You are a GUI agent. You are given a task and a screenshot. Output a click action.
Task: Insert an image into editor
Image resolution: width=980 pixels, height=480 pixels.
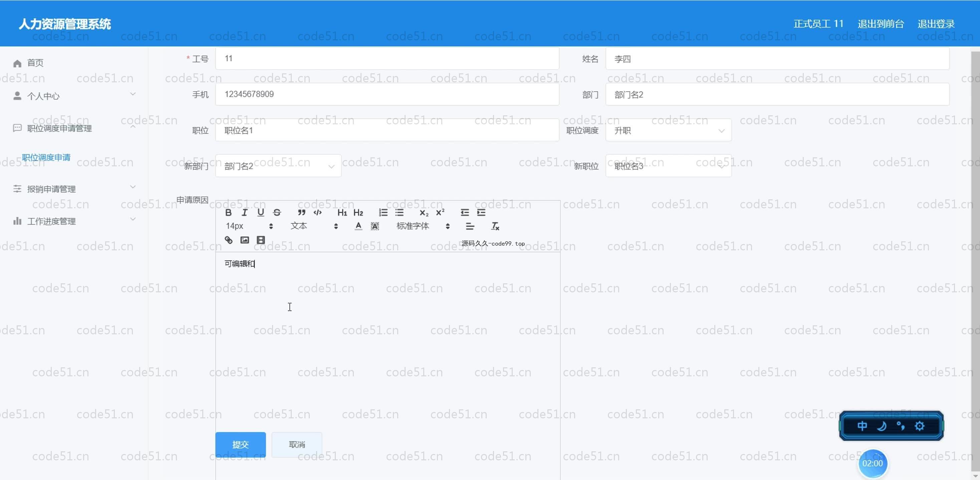[x=245, y=240]
